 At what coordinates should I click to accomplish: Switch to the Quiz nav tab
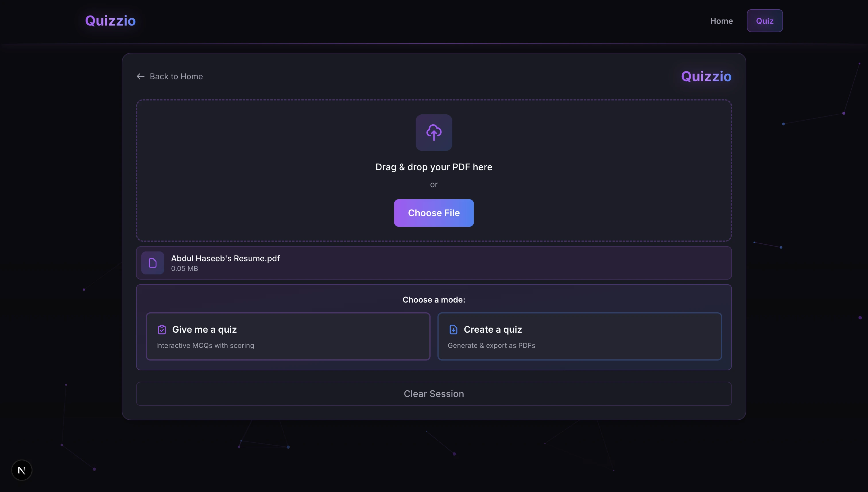tap(765, 21)
